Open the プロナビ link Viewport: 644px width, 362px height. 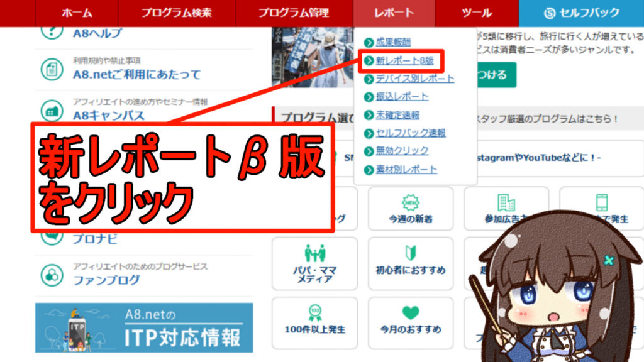pyautogui.click(x=95, y=238)
